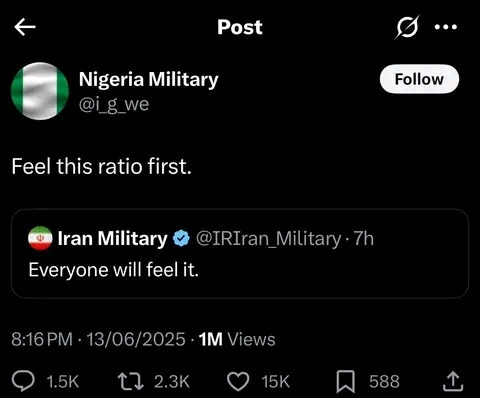Open the Grok slash-circle icon
Image resolution: width=480 pixels, height=398 pixels.
(x=407, y=27)
